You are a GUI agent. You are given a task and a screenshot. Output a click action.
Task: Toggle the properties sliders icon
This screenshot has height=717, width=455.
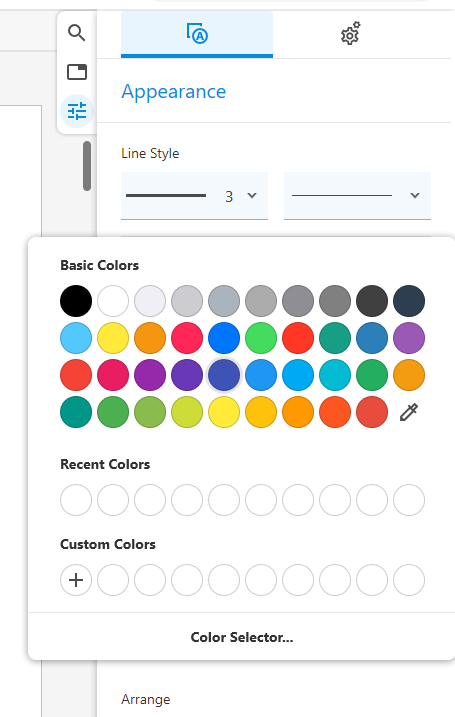tap(77, 111)
